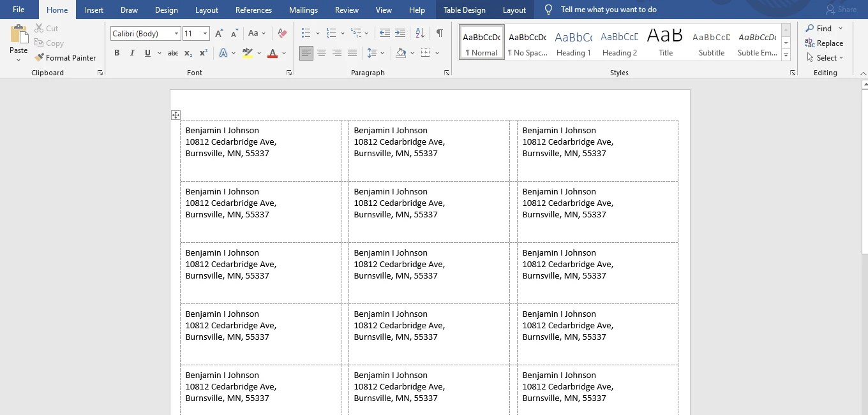The height and width of the screenshot is (415, 868).
Task: Switch to the Mailings tab
Action: coord(303,10)
